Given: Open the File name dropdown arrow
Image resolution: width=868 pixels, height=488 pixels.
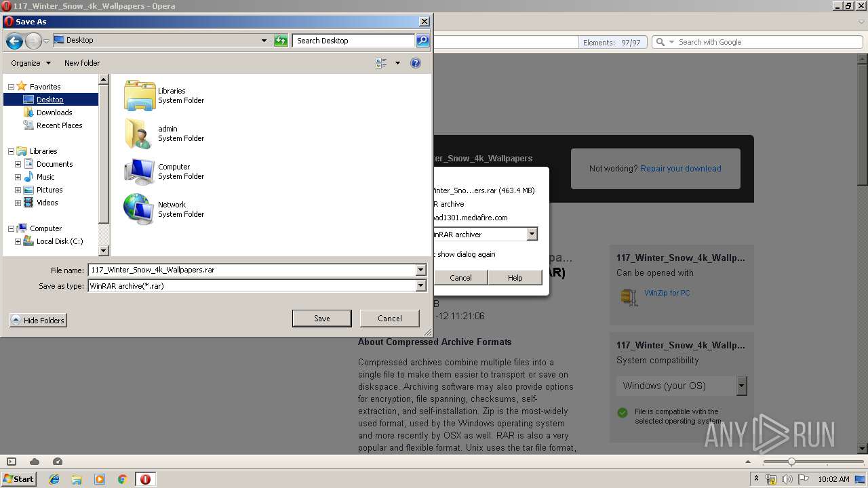Looking at the screenshot, I should point(420,270).
